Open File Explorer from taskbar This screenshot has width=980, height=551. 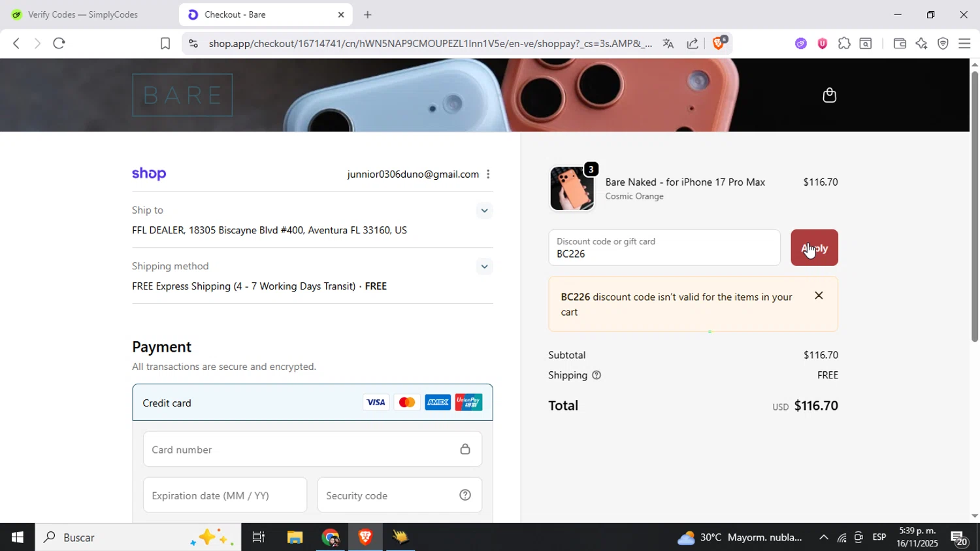tap(295, 537)
